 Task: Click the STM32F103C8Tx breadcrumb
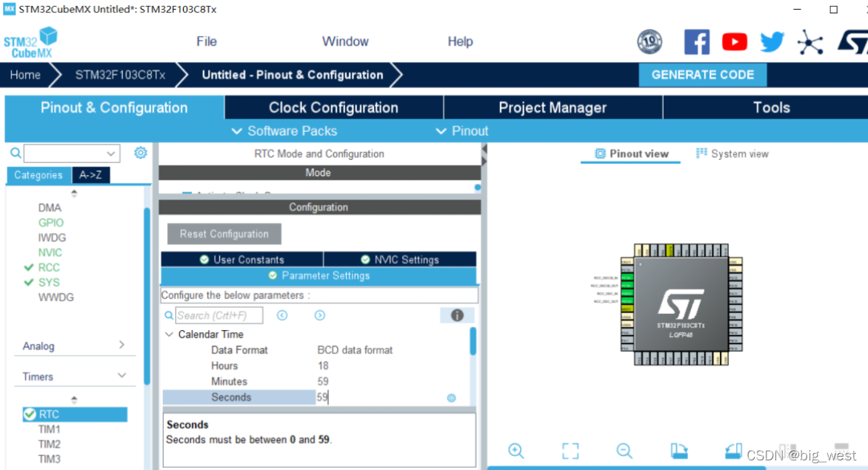(x=120, y=75)
